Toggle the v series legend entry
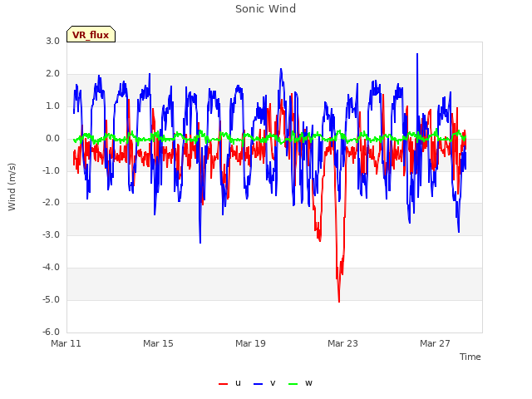Screen dimensions: 532x399 click(264, 383)
